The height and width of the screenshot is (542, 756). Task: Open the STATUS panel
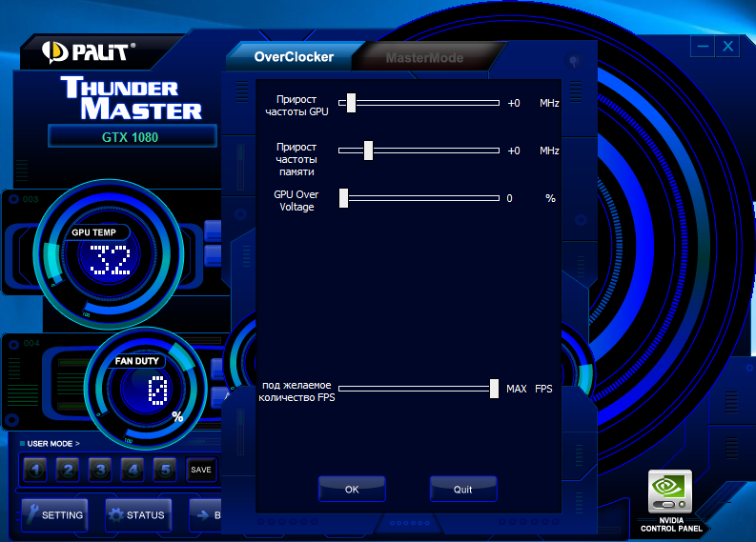pyautogui.click(x=138, y=515)
